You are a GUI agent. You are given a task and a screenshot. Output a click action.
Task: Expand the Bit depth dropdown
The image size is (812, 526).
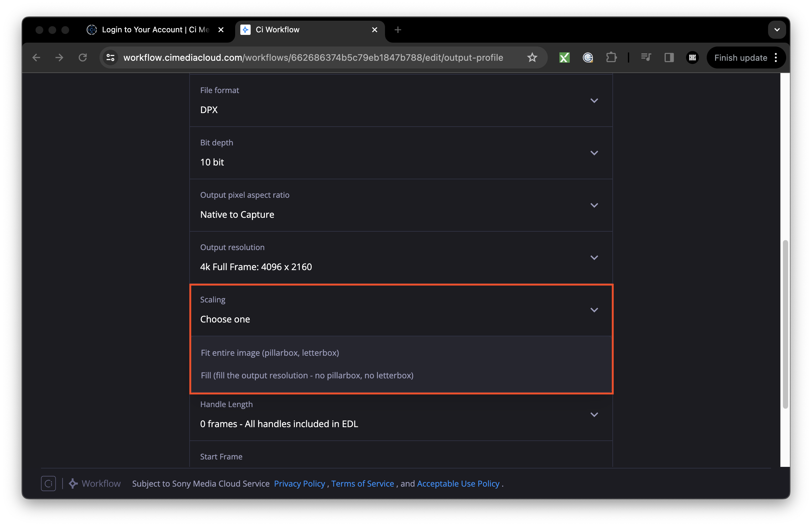coord(594,153)
